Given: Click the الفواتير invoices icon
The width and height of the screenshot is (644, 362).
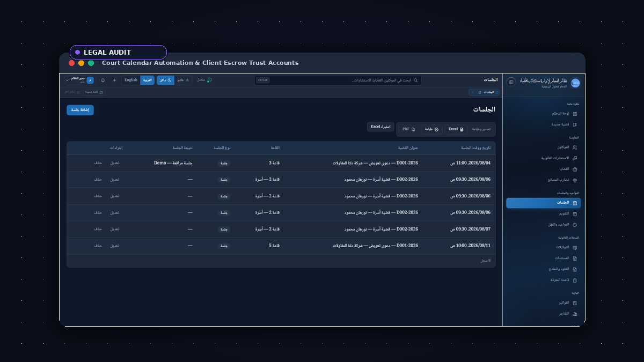Looking at the screenshot, I should 575,303.
